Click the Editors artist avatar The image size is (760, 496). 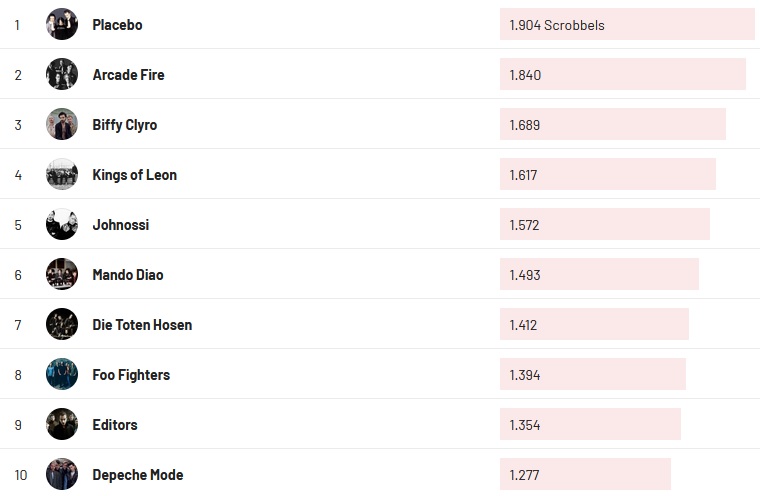click(x=62, y=424)
